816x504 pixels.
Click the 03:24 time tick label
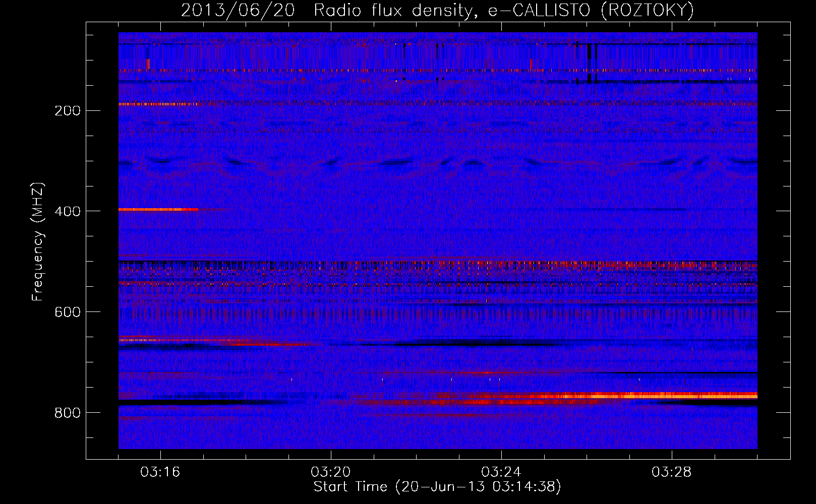pyautogui.click(x=501, y=472)
